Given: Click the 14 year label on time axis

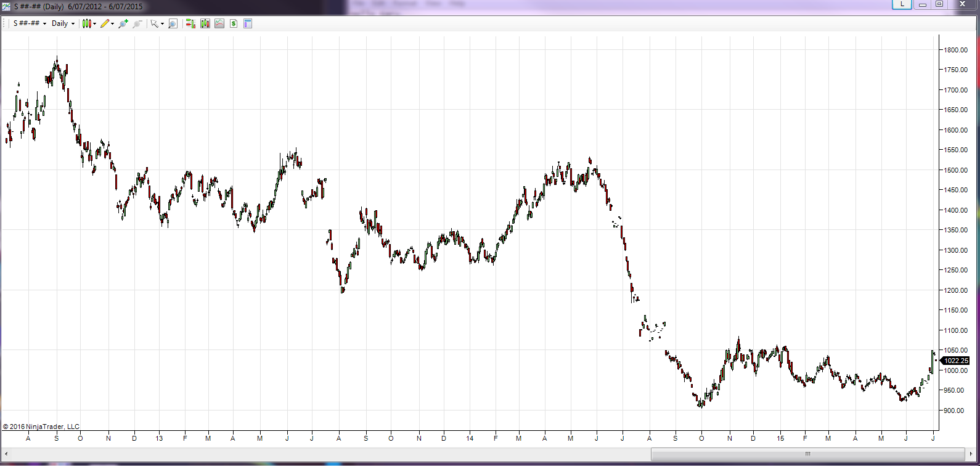Looking at the screenshot, I should (x=470, y=438).
